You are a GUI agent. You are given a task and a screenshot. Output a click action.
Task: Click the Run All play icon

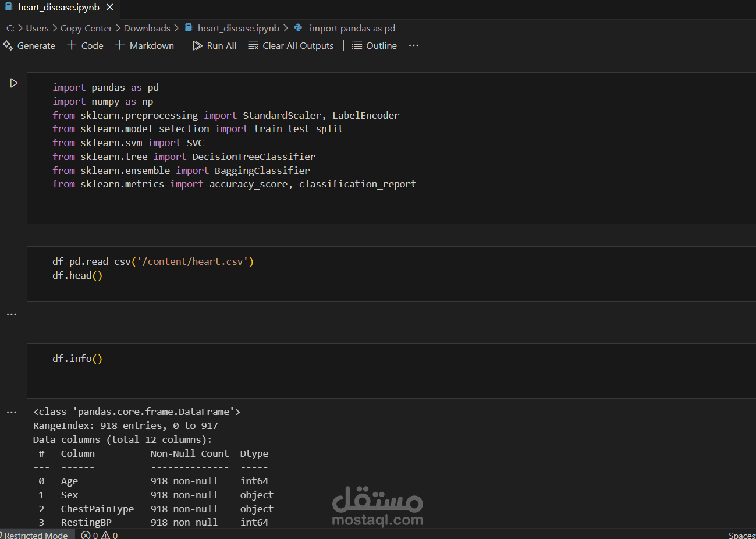tap(198, 45)
